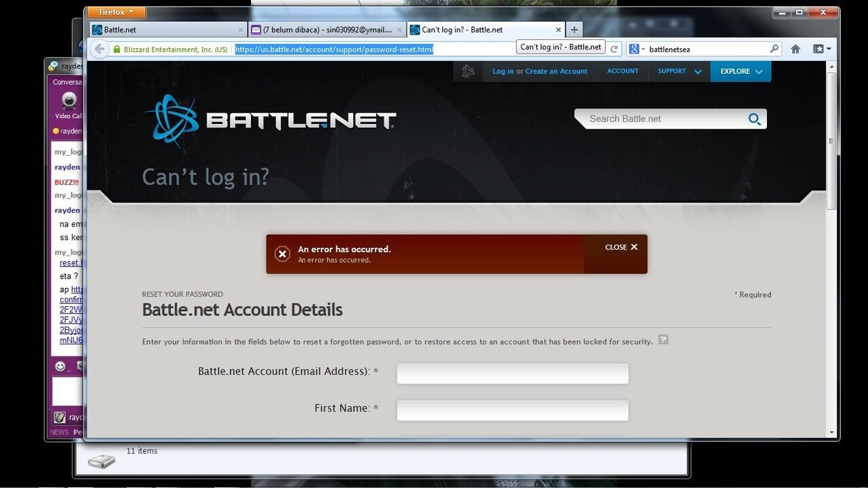Open the Firefox application menu button

coord(117,12)
